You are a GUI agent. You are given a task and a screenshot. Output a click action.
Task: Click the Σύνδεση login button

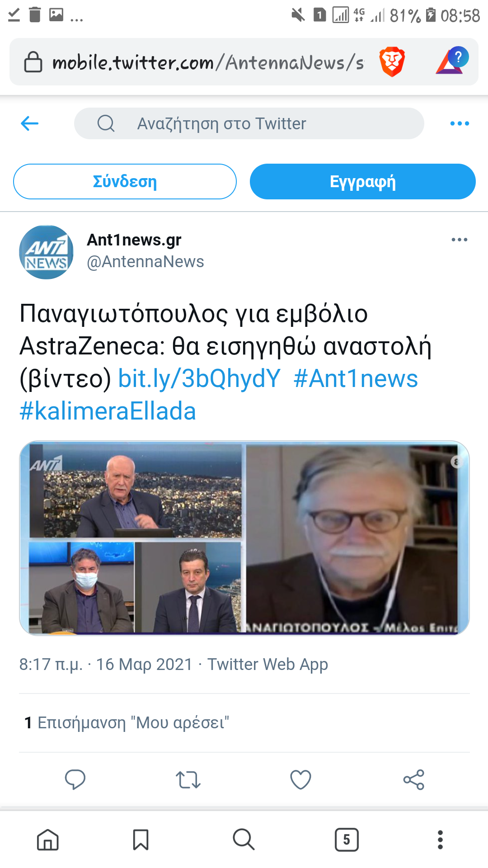(125, 181)
